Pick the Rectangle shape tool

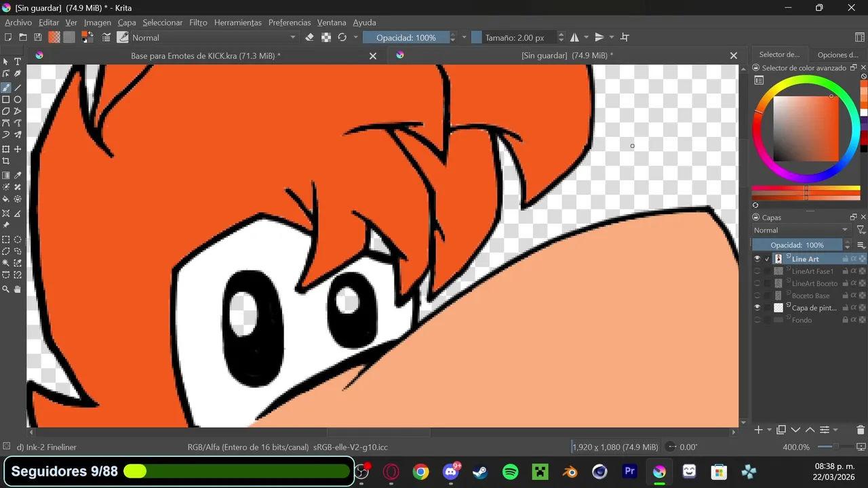(6, 100)
